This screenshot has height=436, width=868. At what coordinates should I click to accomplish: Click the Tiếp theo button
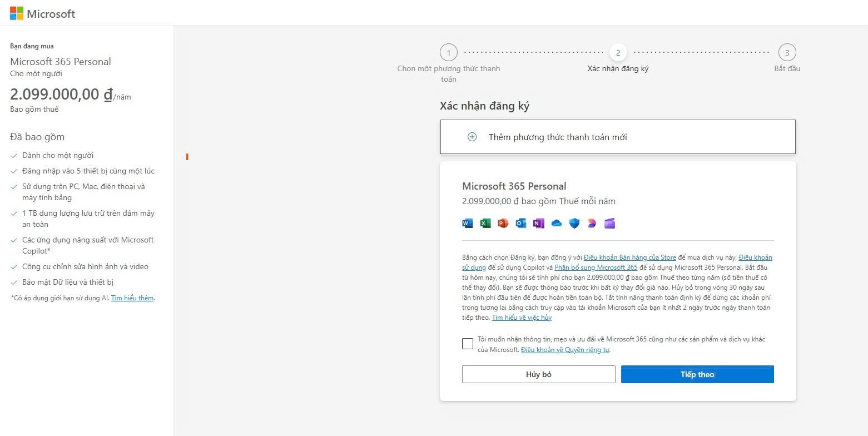click(x=697, y=374)
